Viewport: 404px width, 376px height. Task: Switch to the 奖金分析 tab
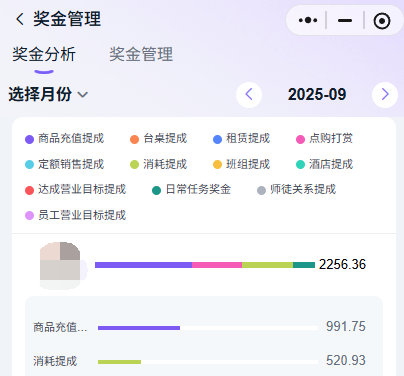click(x=44, y=54)
